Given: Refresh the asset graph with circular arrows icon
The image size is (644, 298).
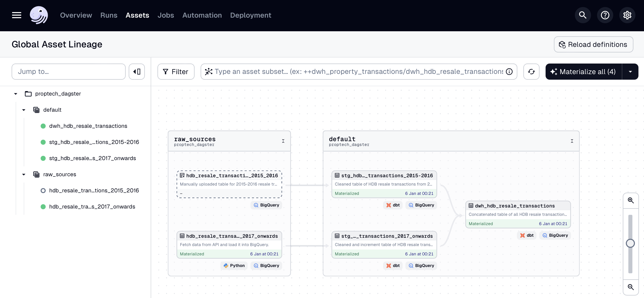Looking at the screenshot, I should [531, 72].
